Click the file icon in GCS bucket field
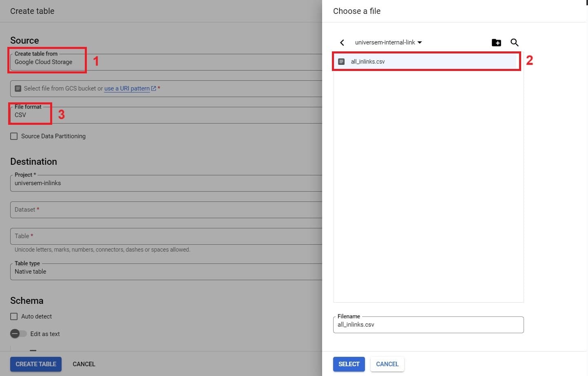The image size is (588, 376). pos(18,88)
